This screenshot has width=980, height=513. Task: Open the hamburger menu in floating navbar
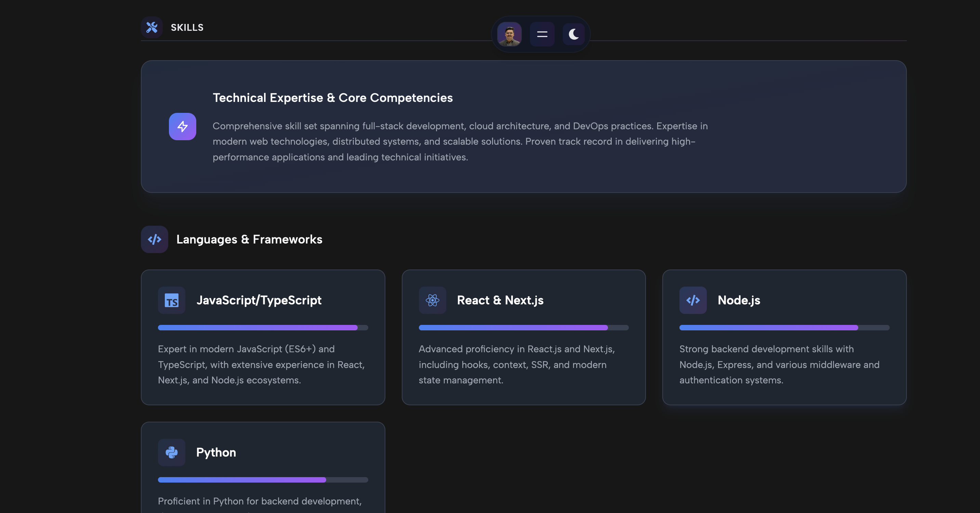542,34
